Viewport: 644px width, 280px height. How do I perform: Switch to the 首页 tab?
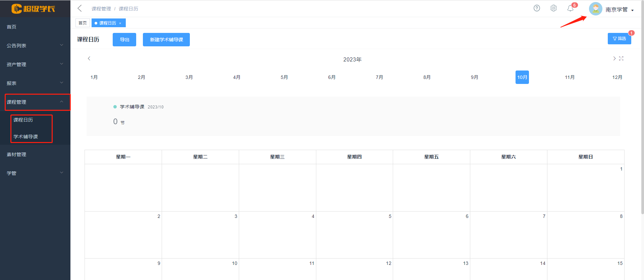click(83, 23)
